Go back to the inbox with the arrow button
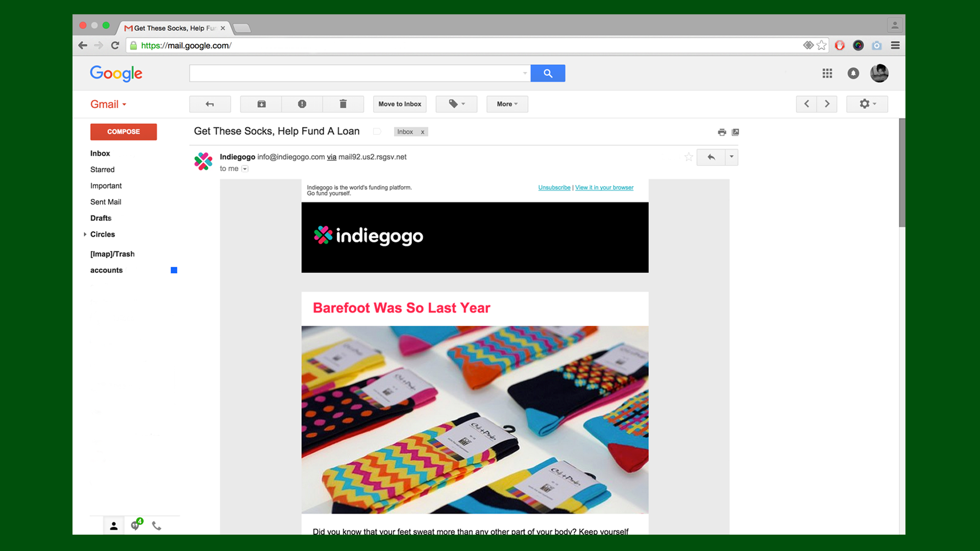Image resolution: width=980 pixels, height=551 pixels. click(x=210, y=104)
